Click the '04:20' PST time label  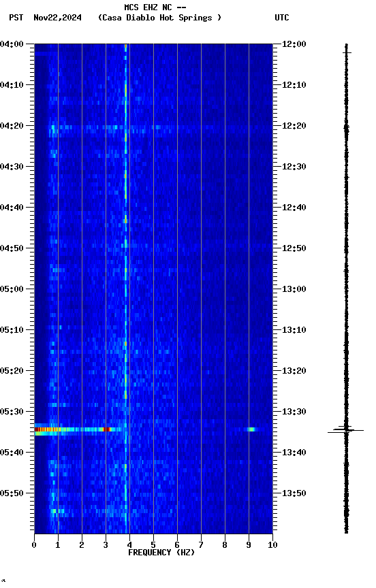12,126
